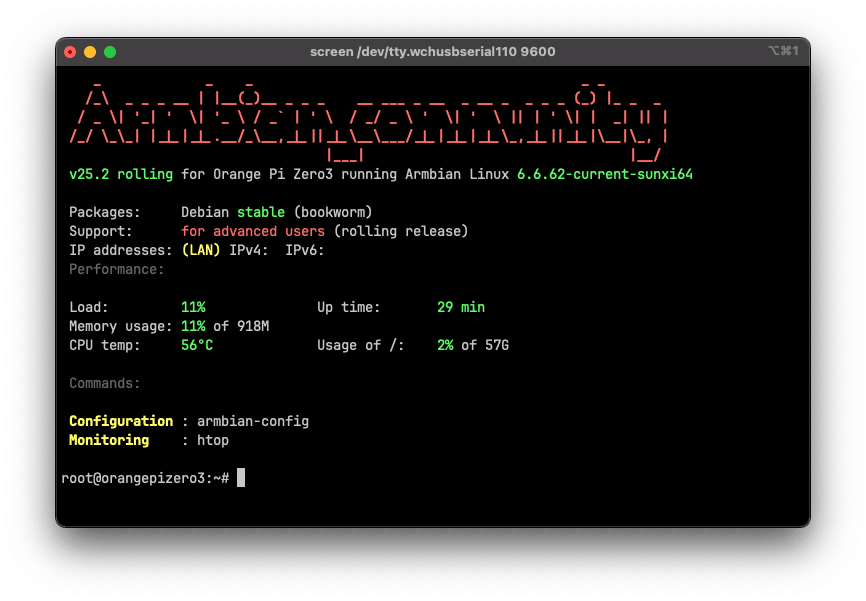Click the greyed-out Performance section header

click(x=115, y=269)
